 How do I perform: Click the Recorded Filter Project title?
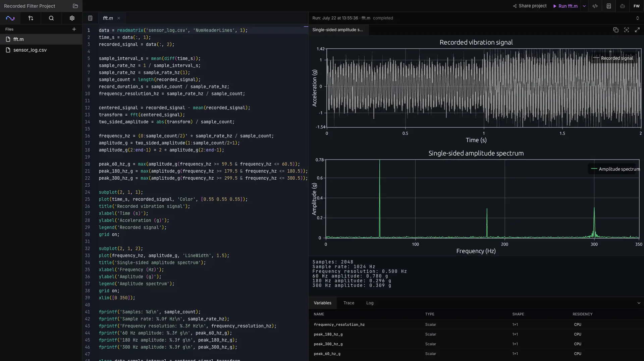click(30, 6)
